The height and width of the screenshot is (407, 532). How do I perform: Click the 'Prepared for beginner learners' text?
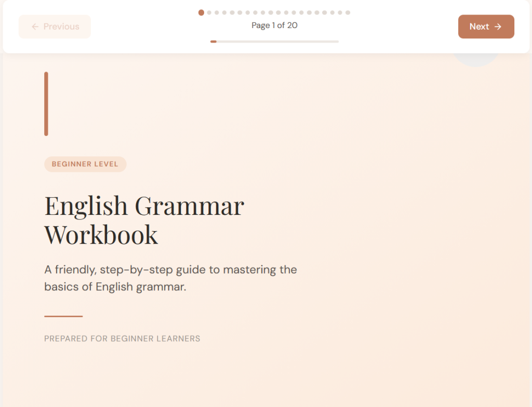point(122,338)
